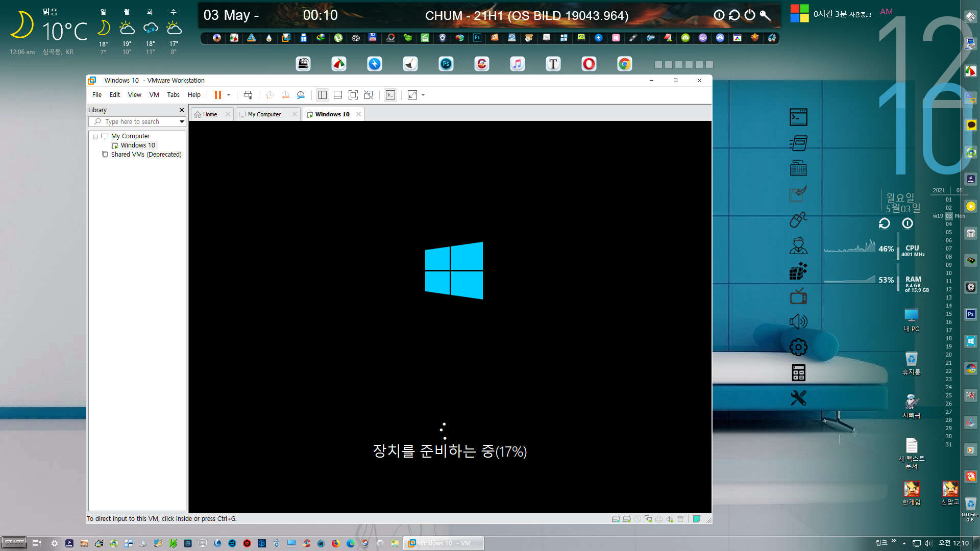Switch to the My Computer tab
The width and height of the screenshot is (980, 551).
point(264,114)
